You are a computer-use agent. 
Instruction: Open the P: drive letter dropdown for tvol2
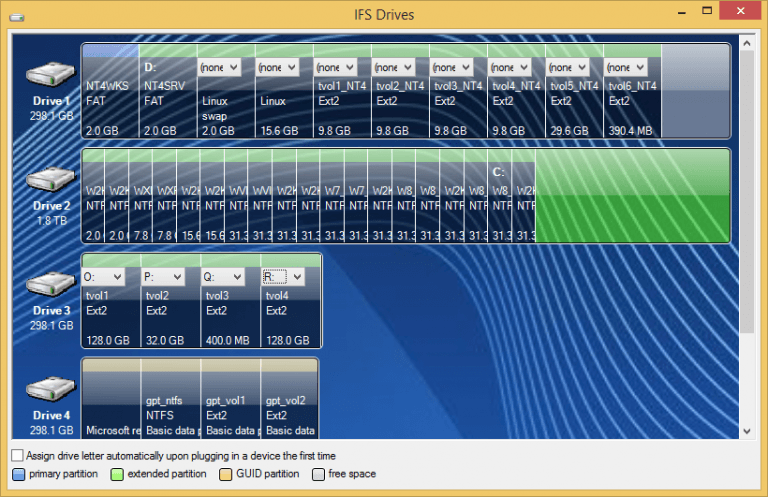(164, 277)
